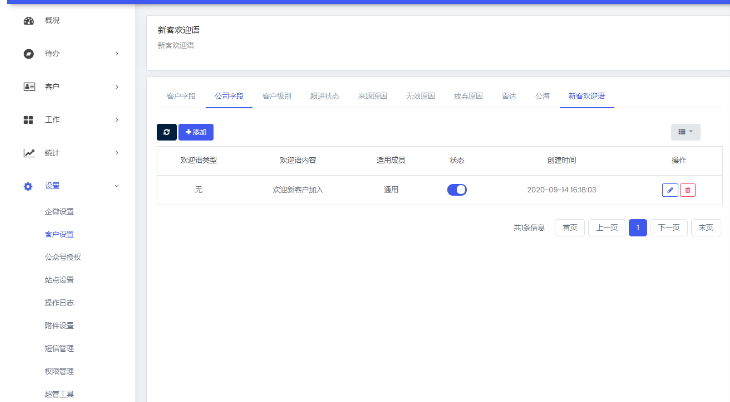Click the 客户 contact card icon in sidebar
730x402 pixels.
[29, 87]
